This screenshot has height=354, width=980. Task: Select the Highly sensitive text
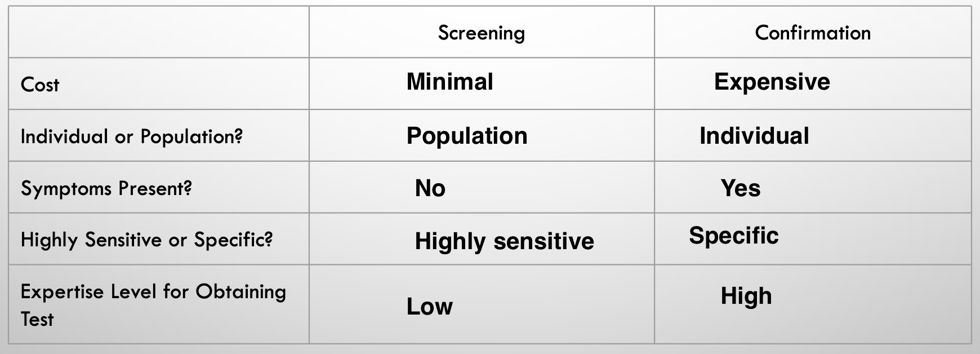504,241
